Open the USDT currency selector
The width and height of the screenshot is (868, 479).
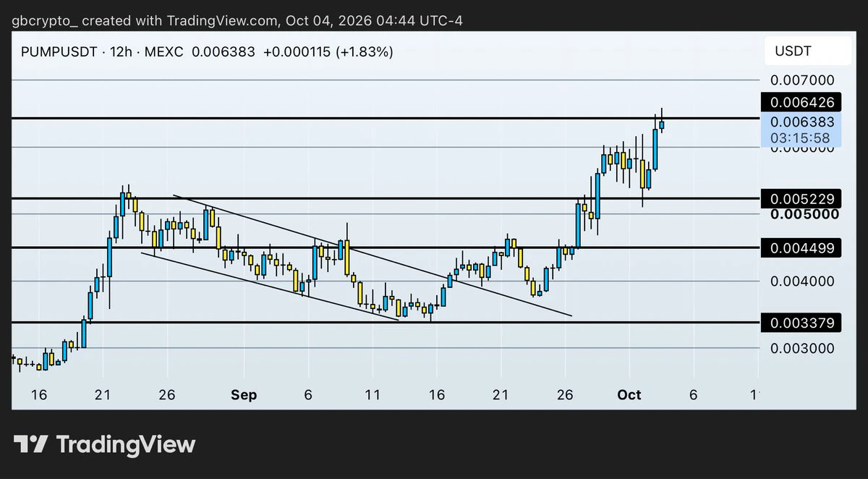[808, 51]
